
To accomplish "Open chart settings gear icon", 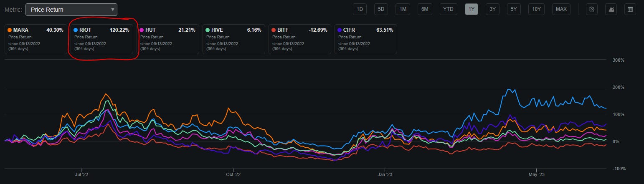I will tap(591, 9).
